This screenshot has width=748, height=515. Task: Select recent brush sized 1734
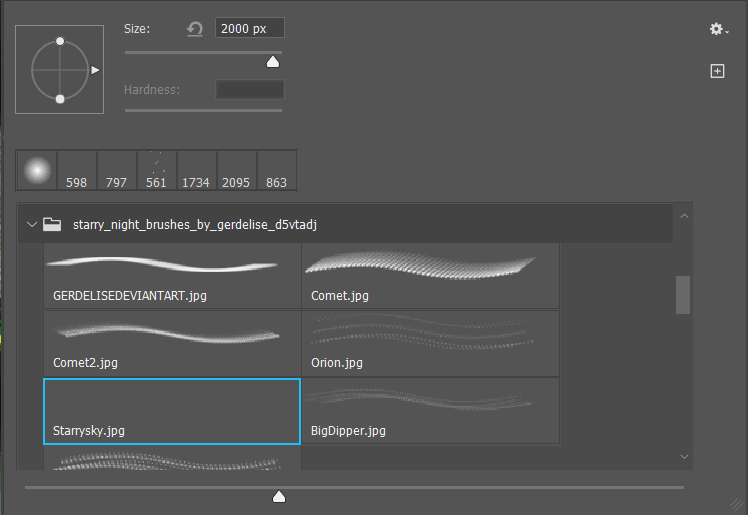coord(197,171)
